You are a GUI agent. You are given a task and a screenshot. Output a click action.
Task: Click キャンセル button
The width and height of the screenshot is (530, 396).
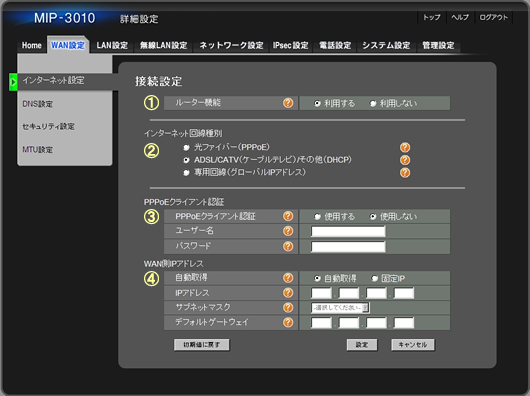[x=413, y=345]
